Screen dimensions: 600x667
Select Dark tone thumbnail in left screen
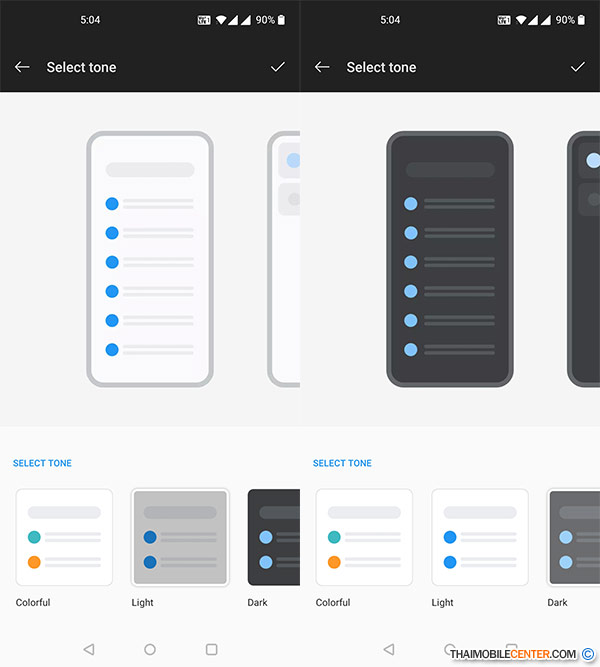(x=274, y=537)
